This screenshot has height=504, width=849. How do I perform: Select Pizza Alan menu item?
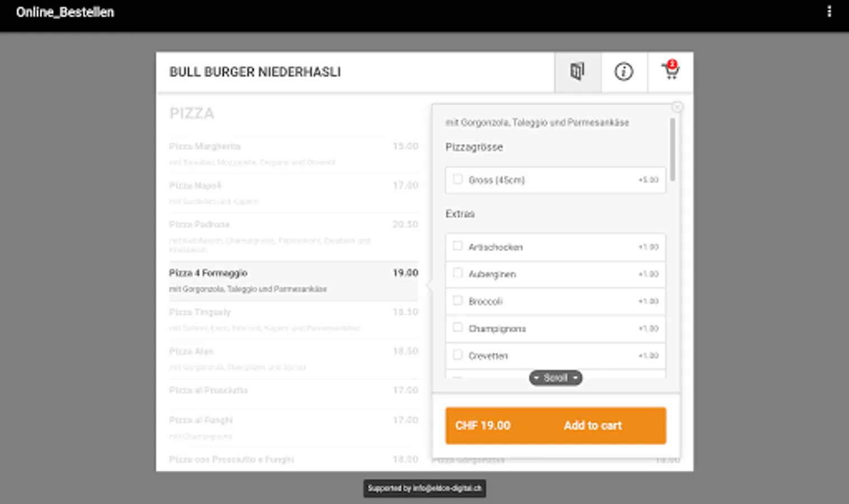pyautogui.click(x=293, y=359)
